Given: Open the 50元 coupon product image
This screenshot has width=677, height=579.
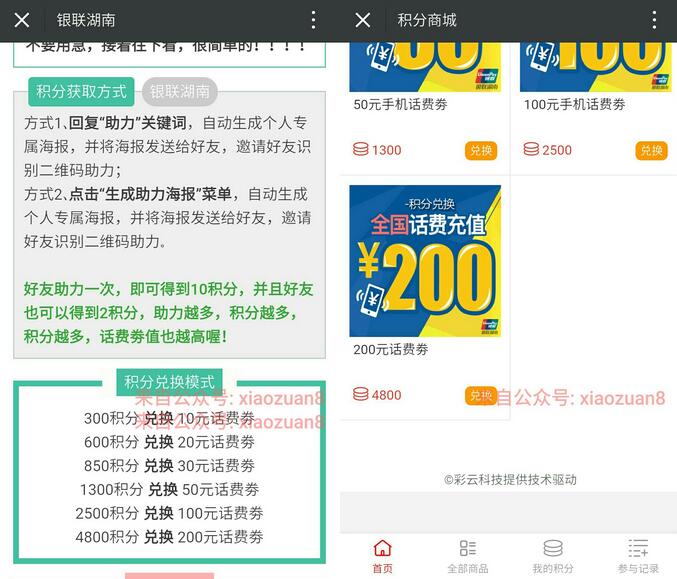Looking at the screenshot, I should pos(425,67).
